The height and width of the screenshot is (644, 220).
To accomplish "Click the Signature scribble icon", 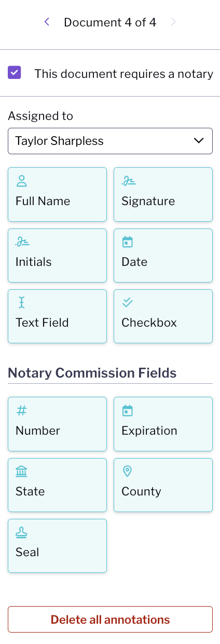I will tap(128, 181).
